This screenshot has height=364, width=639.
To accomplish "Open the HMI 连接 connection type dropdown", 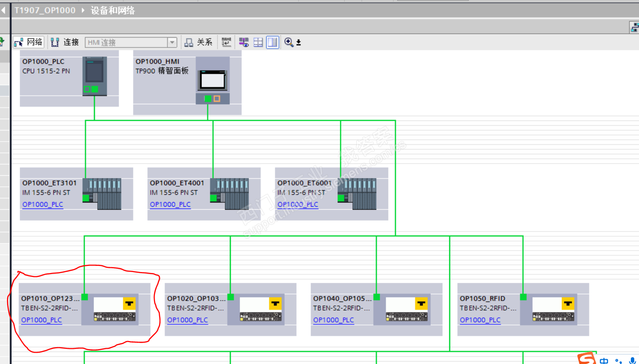I will tap(172, 42).
